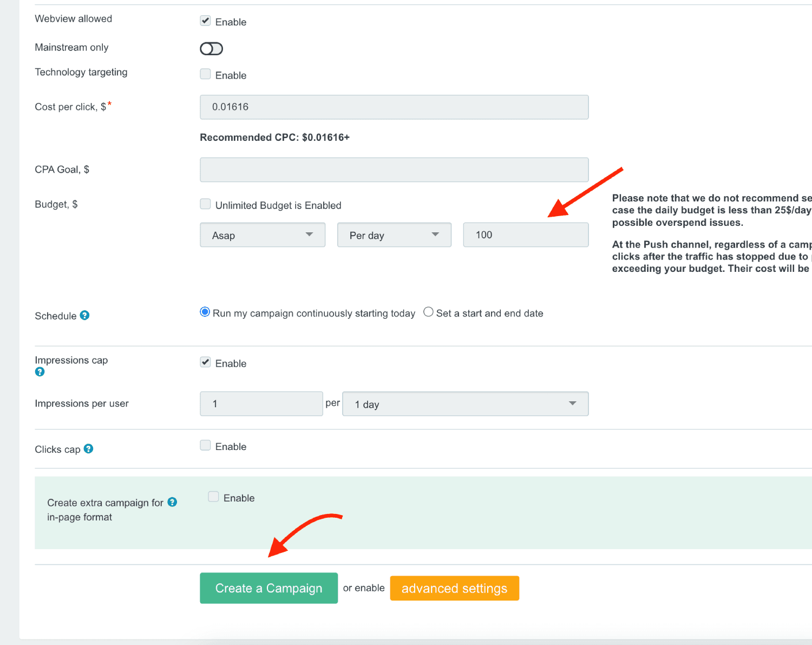The image size is (812, 645).
Task: Click the CPA Goal input field
Action: click(394, 170)
